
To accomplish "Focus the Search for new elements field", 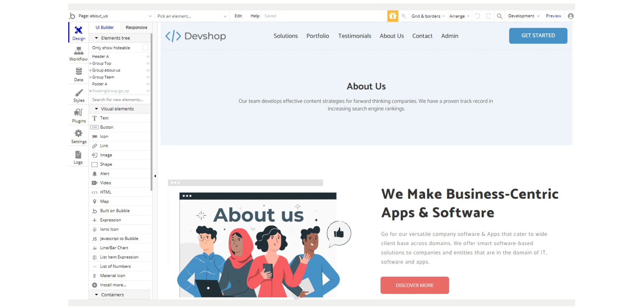I will [120, 100].
